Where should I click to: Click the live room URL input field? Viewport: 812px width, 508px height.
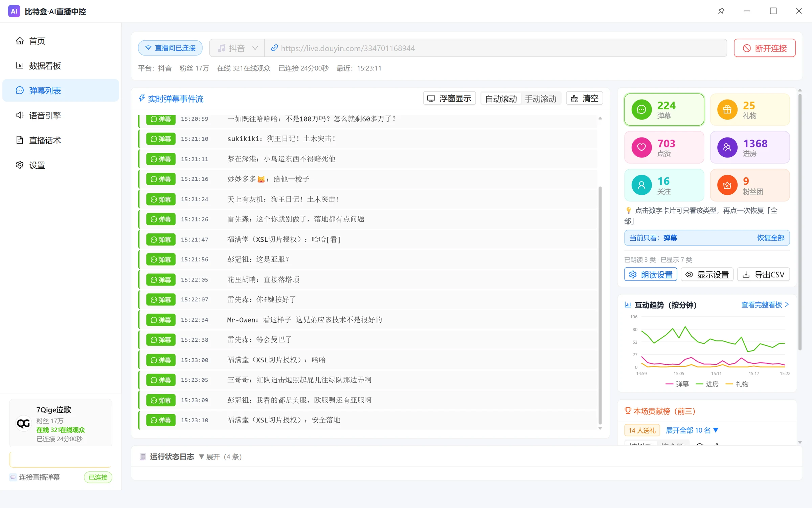(x=496, y=48)
